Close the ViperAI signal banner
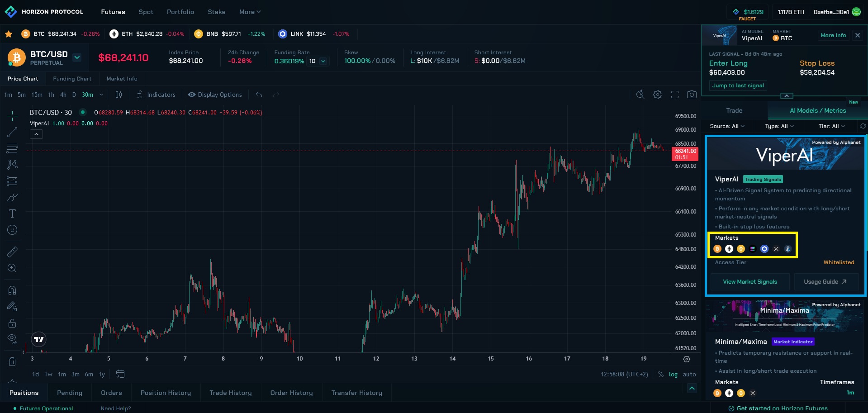Viewport: 868px width, 413px height. (x=857, y=35)
